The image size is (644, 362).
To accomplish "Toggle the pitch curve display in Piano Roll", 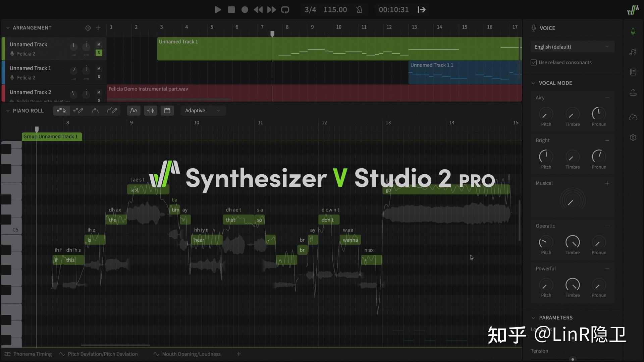I will coord(133,111).
